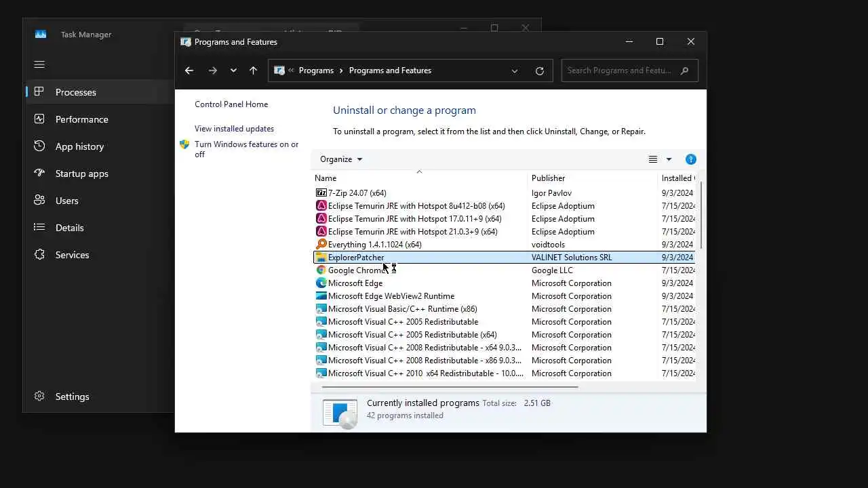Select the ExplorerPatcher program icon

point(321,258)
